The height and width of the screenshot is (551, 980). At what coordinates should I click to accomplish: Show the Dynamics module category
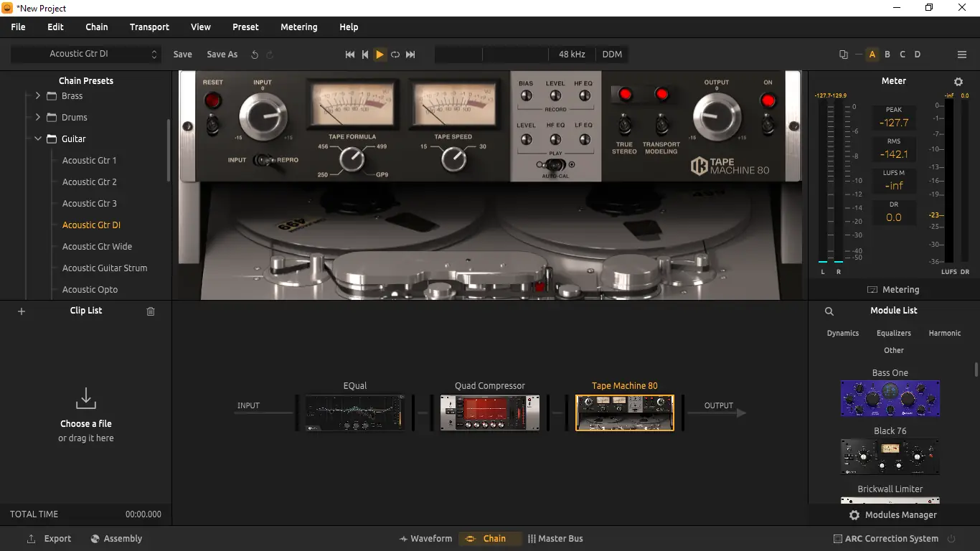coord(843,334)
